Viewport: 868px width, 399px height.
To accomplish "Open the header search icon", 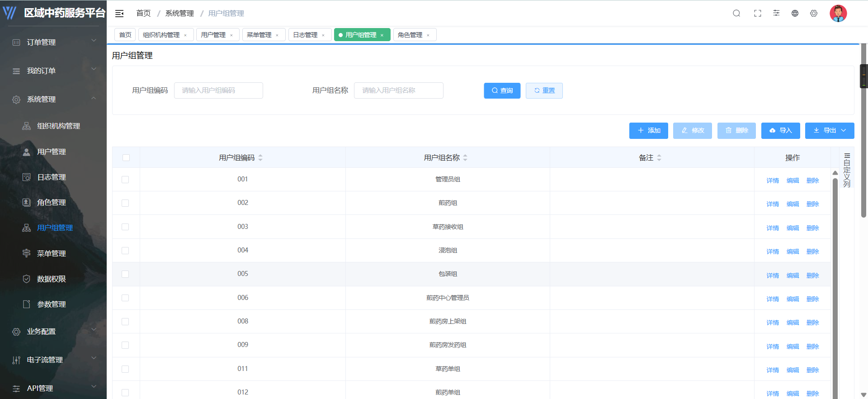I will click(x=736, y=13).
